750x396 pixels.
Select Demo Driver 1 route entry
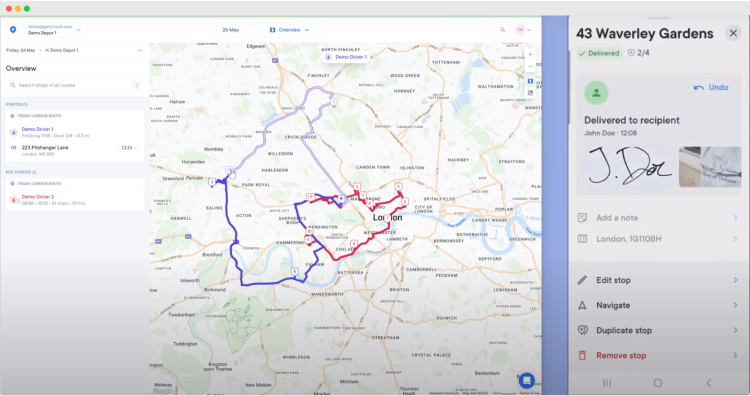(75, 132)
